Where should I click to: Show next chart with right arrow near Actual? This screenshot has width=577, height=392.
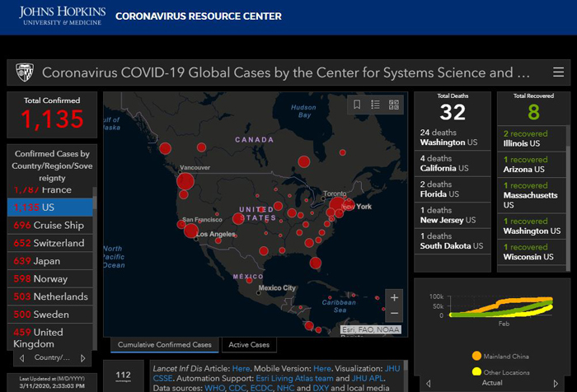tap(556, 384)
